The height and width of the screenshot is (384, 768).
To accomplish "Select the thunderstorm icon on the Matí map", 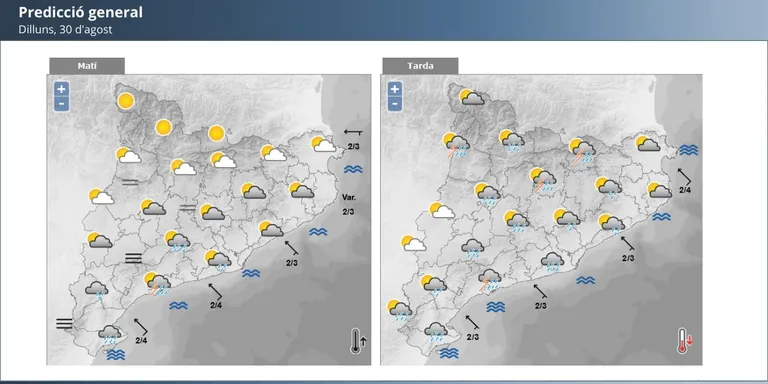I will coord(157,284).
